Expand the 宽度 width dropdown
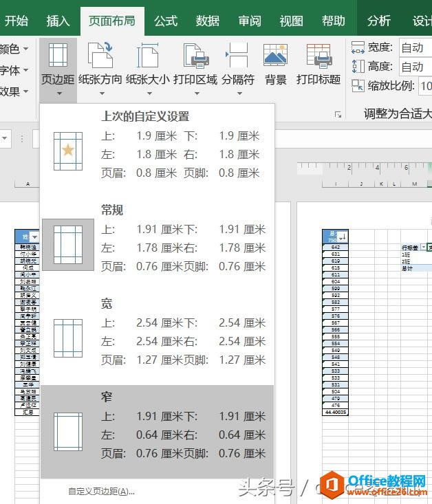This screenshot has height=504, width=432. (415, 47)
